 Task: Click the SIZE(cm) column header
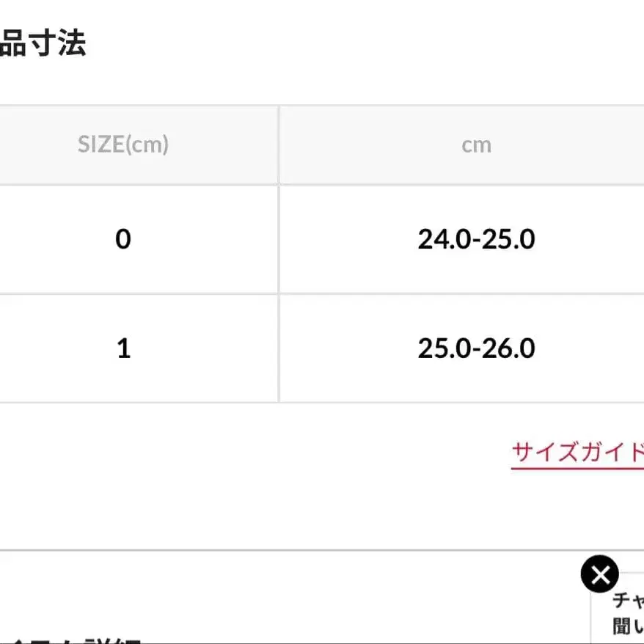pyautogui.click(x=123, y=144)
